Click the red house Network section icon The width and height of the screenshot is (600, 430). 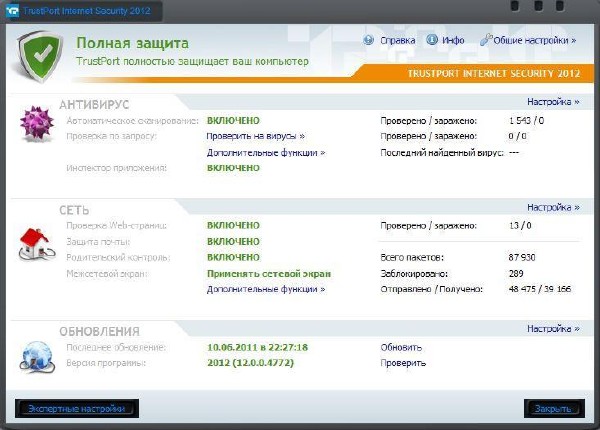click(x=38, y=240)
